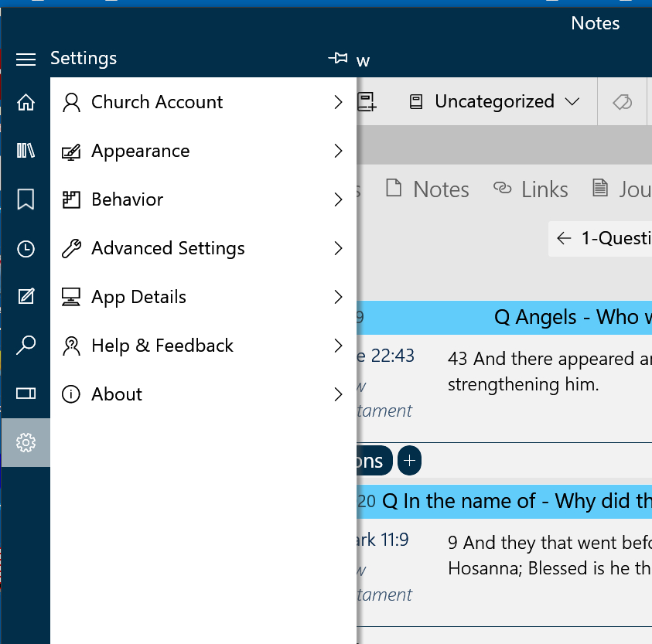652x644 pixels.
Task: Open Advanced Settings
Action: 203,248
